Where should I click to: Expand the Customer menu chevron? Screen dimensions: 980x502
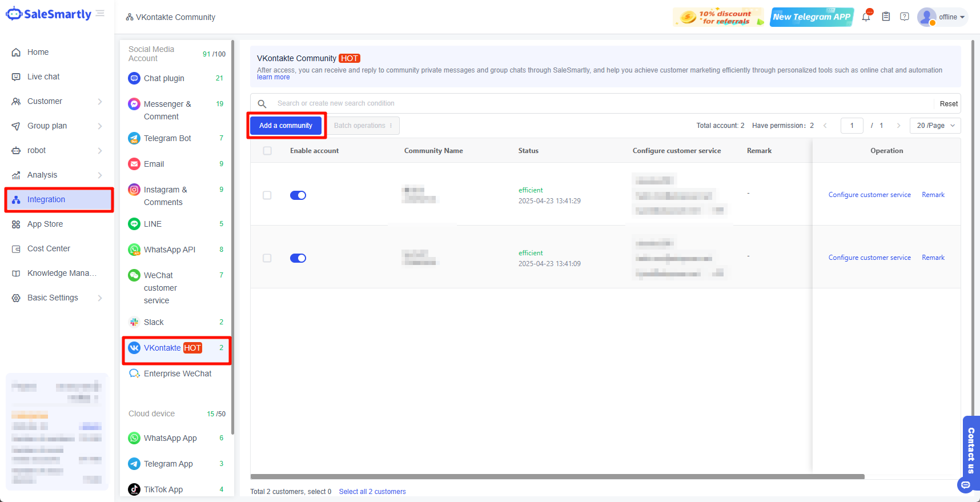[x=100, y=102]
